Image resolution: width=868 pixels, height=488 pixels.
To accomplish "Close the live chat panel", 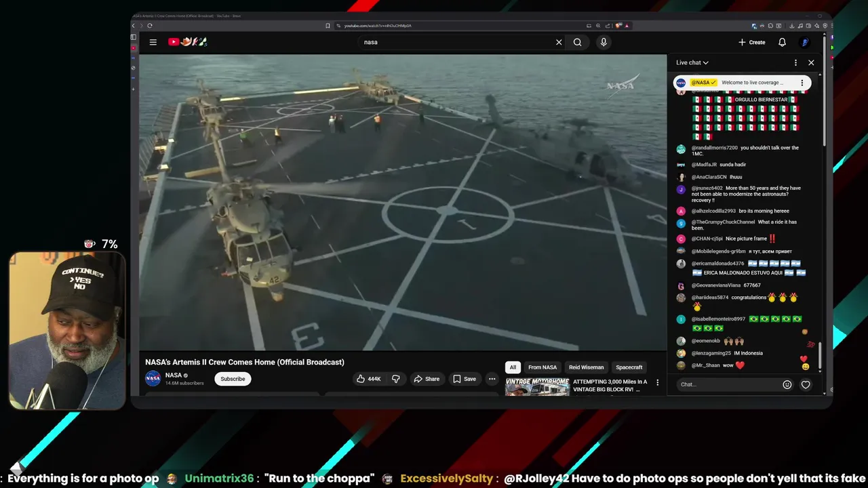I will click(x=811, y=62).
